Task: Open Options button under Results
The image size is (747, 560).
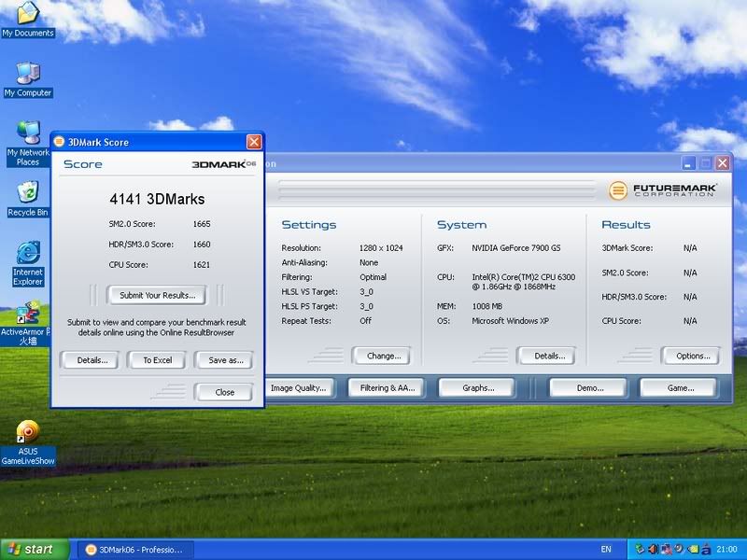Action: coord(692,356)
